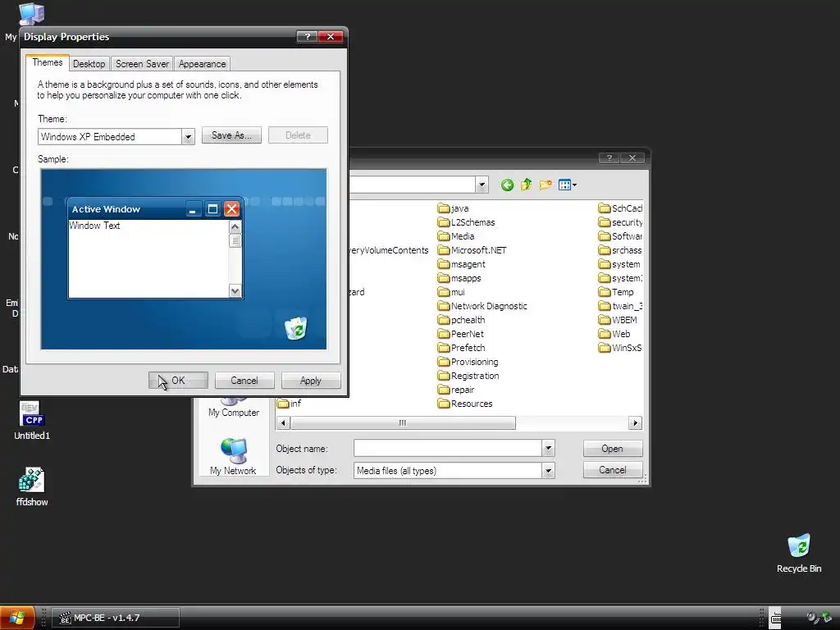The image size is (840, 630).
Task: Click the Object name input field
Action: 448,449
